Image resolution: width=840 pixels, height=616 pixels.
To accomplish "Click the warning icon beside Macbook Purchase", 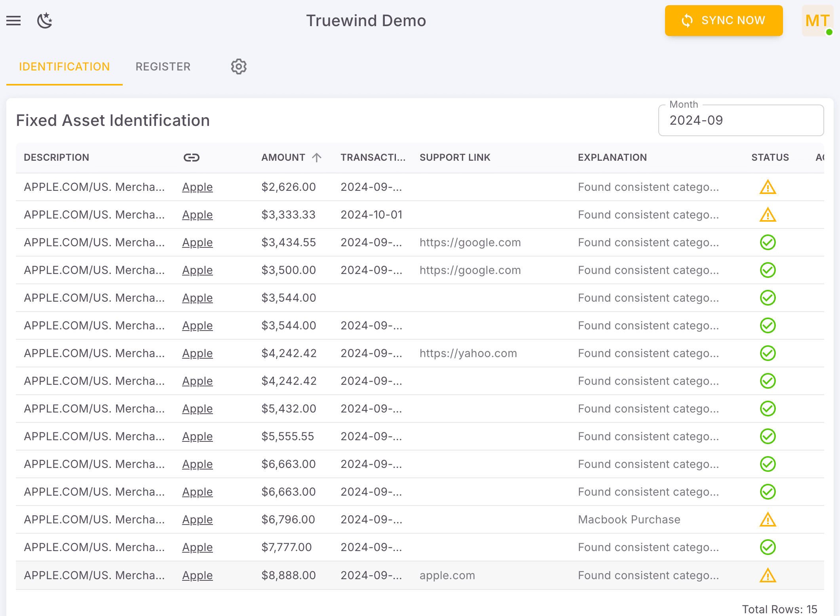I will [x=767, y=519].
